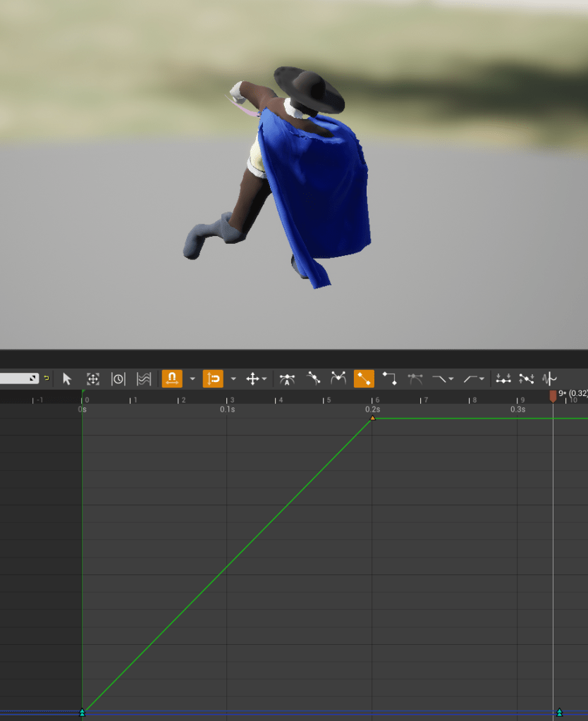
Task: Toggle vertical value snapping magnet
Action: click(213, 379)
